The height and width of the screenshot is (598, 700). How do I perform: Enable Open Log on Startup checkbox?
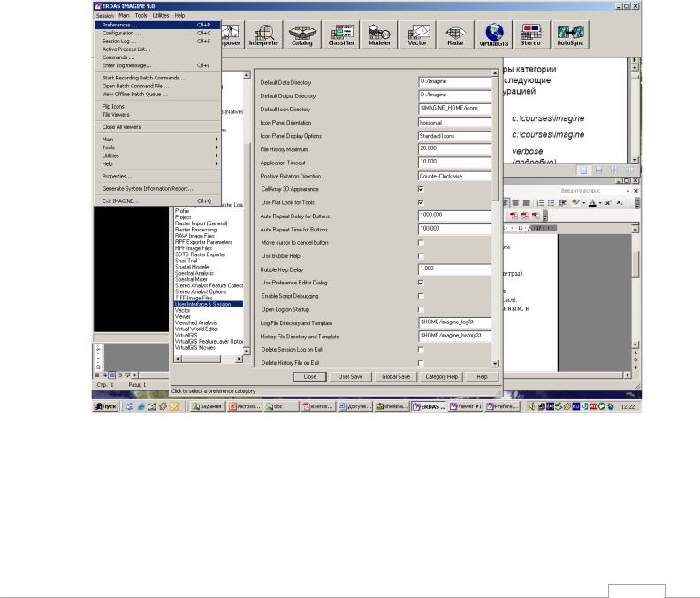click(421, 310)
